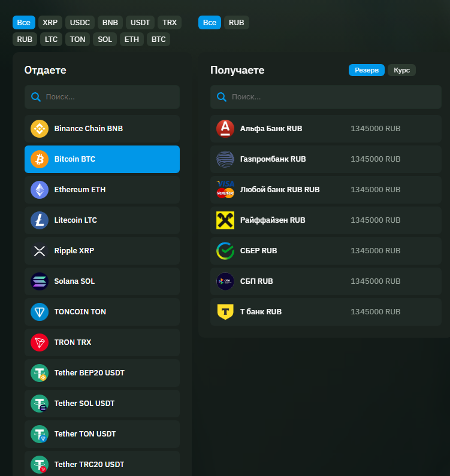Select Любой банк RUB RUB to receive
The width and height of the screenshot is (450, 476).
pos(326,190)
